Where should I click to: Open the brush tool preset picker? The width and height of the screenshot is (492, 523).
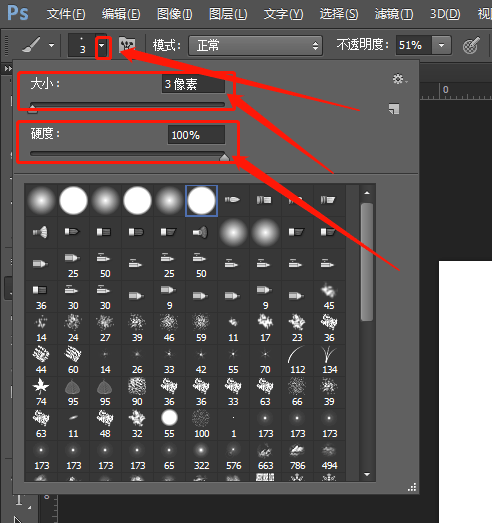pos(37,45)
